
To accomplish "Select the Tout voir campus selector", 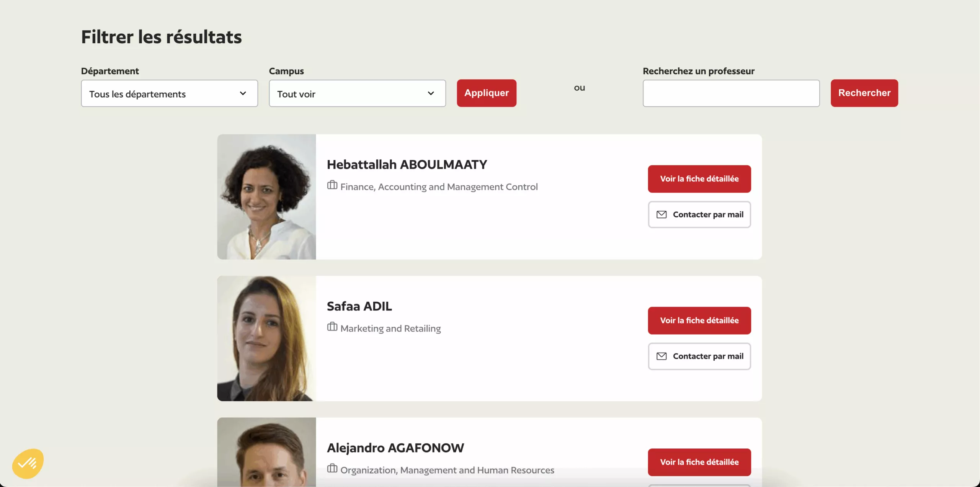I will (x=357, y=93).
